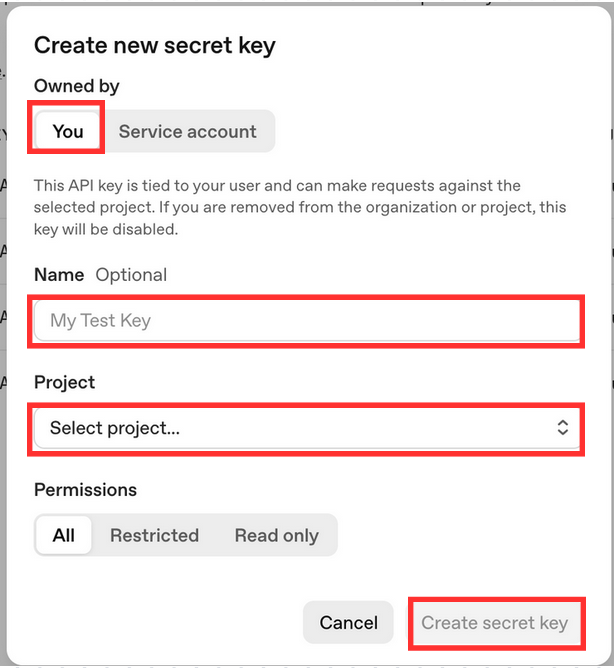614x668 pixels.
Task: Switch owner to Service account
Action: [187, 132]
